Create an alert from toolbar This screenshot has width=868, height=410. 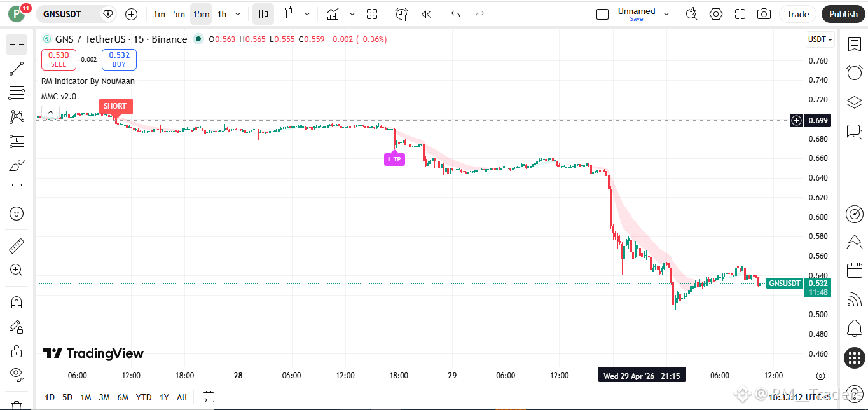coord(401,14)
